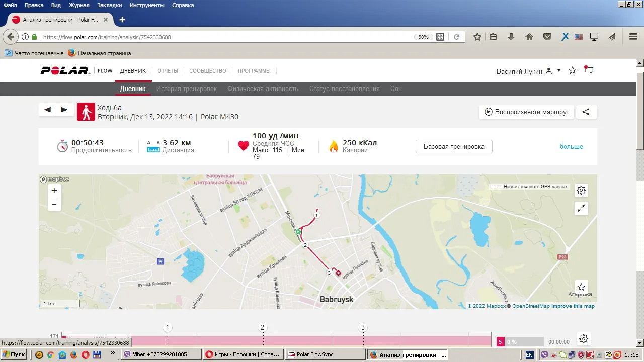Select the СООБЩЕСТВО navigation tab
The height and width of the screenshot is (362, 644).
pyautogui.click(x=208, y=71)
